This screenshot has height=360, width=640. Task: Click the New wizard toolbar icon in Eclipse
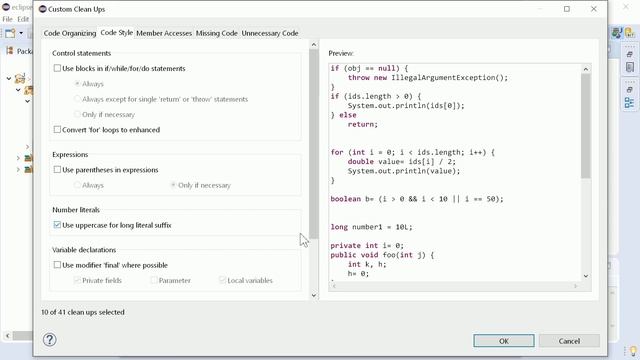(x=10, y=33)
